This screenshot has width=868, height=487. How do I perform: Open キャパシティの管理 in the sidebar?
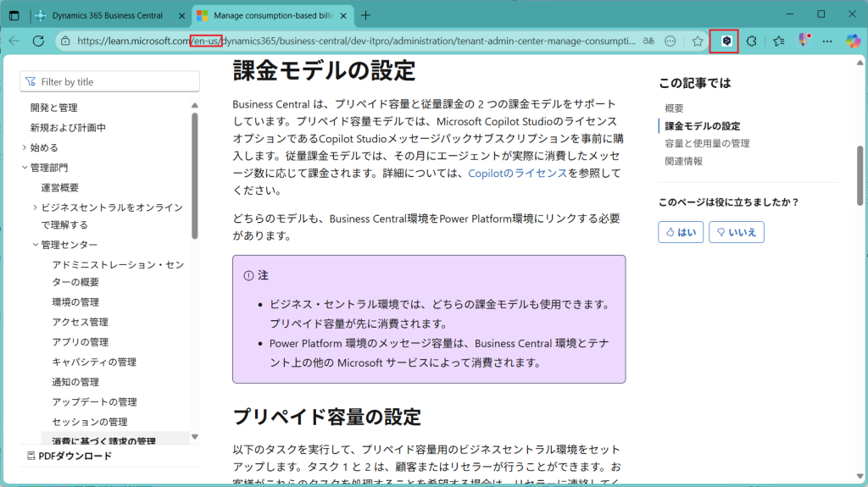point(94,362)
